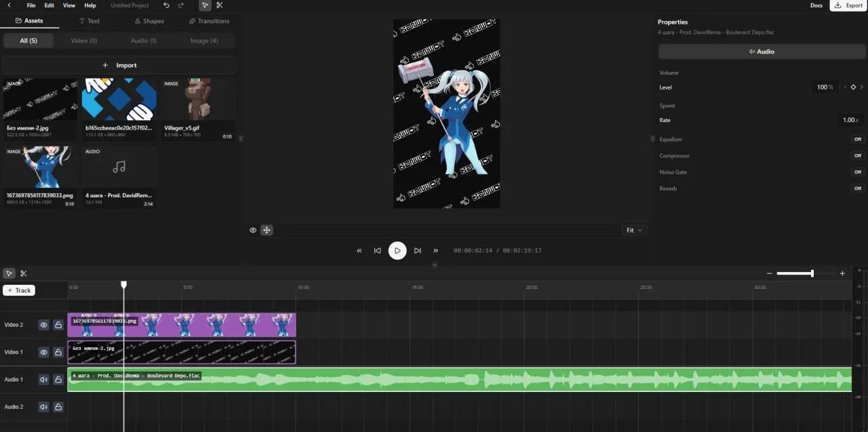Click the Untitled Project title
The height and width of the screenshot is (432, 868).
pos(130,5)
